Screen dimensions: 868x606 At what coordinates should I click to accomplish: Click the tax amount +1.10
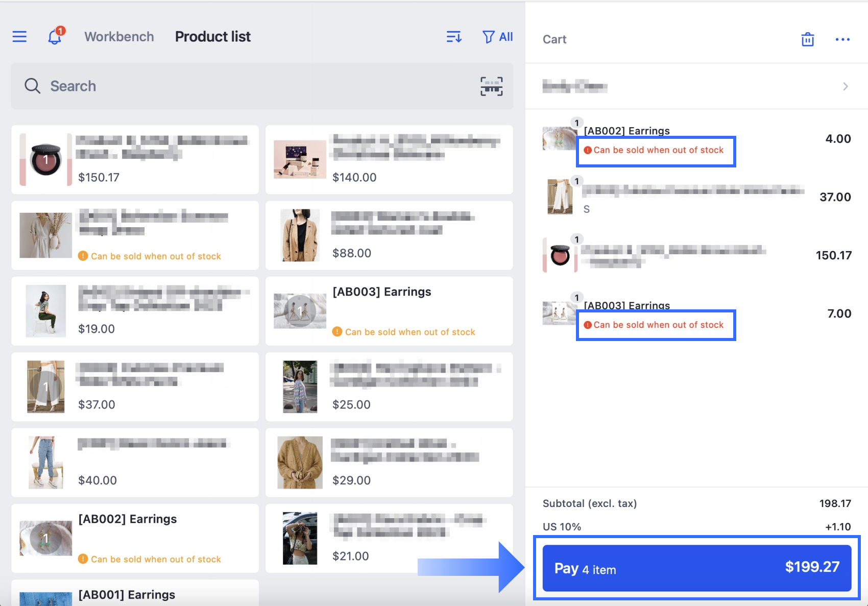pos(838,527)
